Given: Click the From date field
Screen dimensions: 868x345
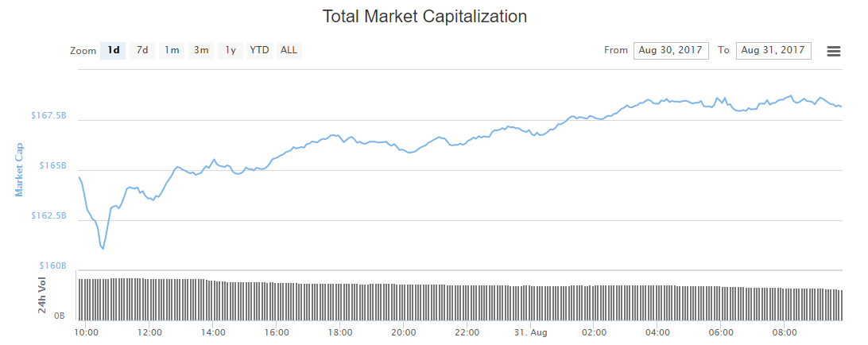Looking at the screenshot, I should (x=671, y=50).
